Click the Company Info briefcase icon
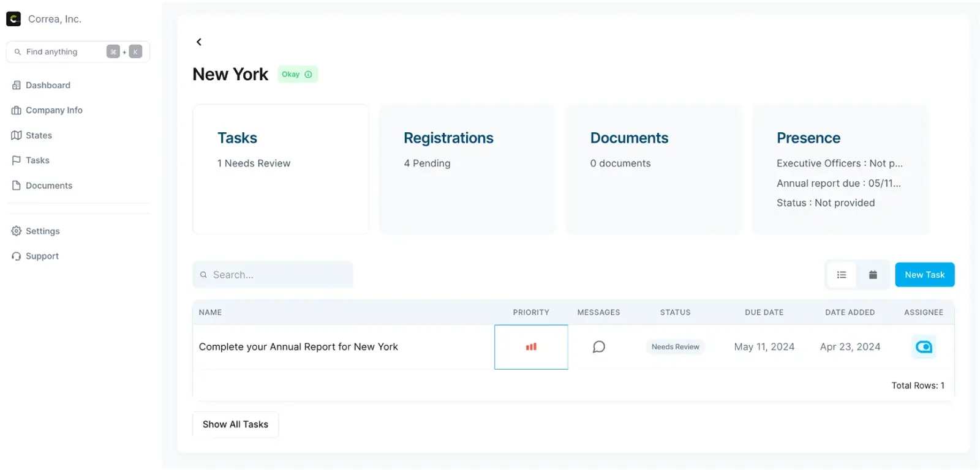This screenshot has height=470, width=980. click(17, 110)
